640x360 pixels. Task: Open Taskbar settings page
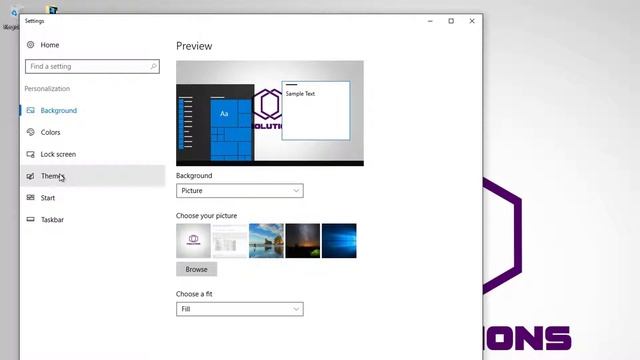point(52,220)
